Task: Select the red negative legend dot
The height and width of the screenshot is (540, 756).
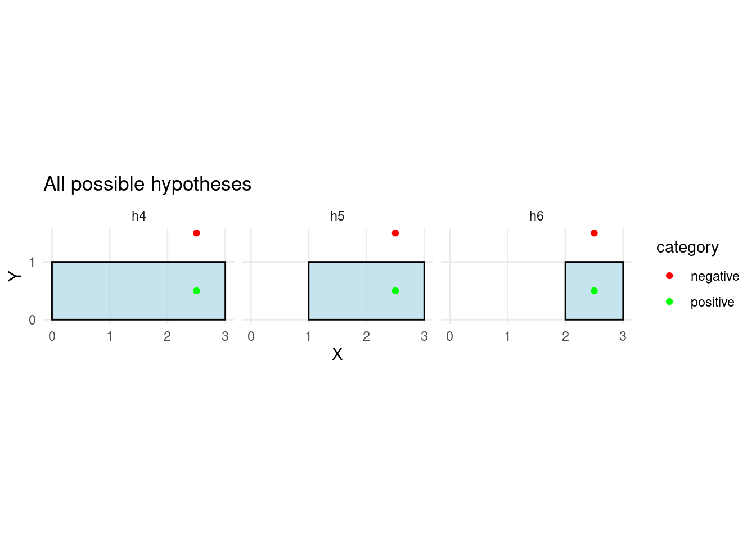Action: point(669,276)
